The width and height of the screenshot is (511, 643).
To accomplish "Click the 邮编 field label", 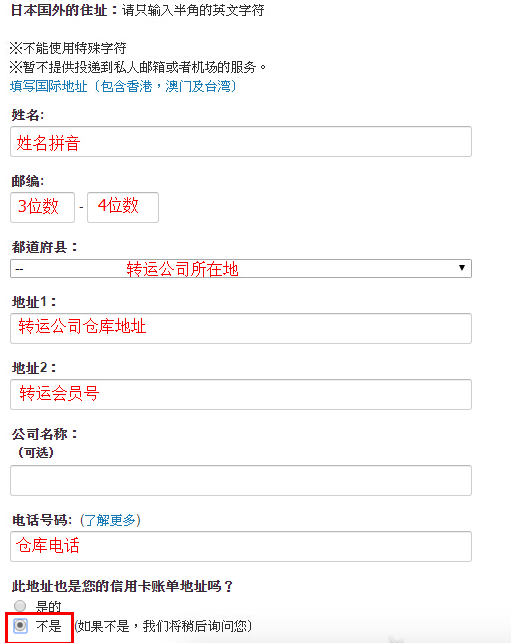I will (27, 181).
